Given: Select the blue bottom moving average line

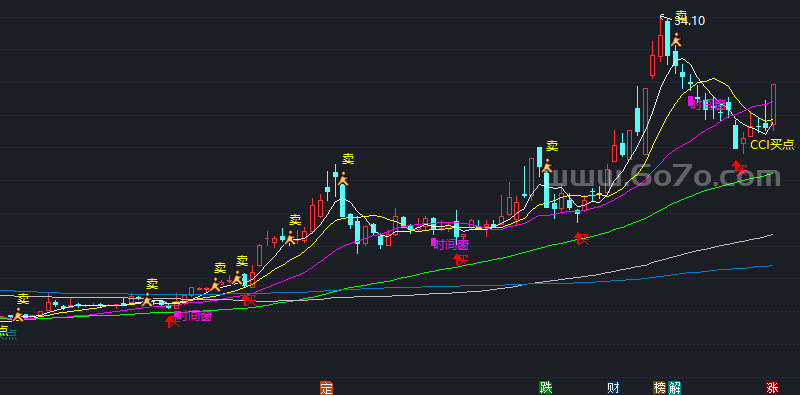Looking at the screenshot, I should tap(663, 274).
